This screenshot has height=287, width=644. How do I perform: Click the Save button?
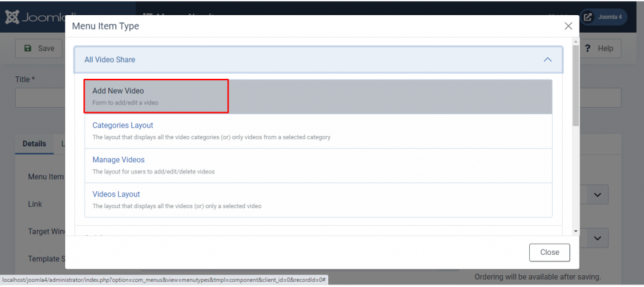(39, 48)
